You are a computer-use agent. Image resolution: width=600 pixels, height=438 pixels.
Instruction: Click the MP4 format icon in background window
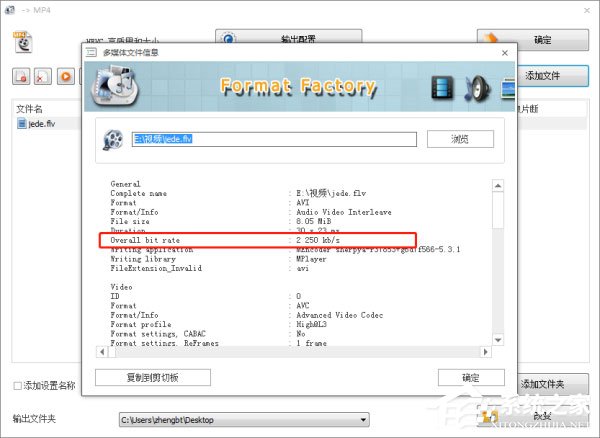coord(23,42)
